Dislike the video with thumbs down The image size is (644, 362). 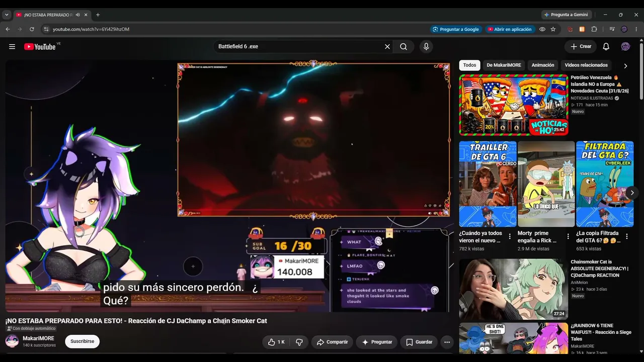pyautogui.click(x=299, y=342)
